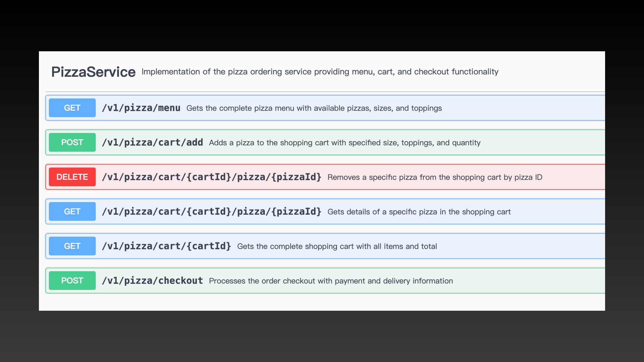The height and width of the screenshot is (362, 644).
Task: Click the POST badge for cart/add endpoint
Action: (x=72, y=142)
